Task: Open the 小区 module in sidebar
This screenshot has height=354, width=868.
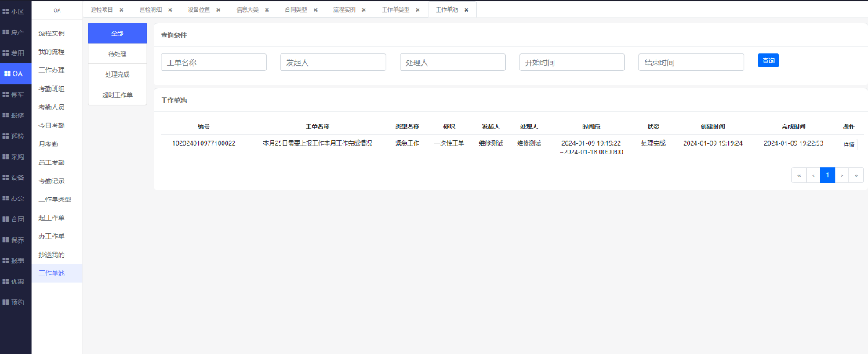Action: point(14,12)
